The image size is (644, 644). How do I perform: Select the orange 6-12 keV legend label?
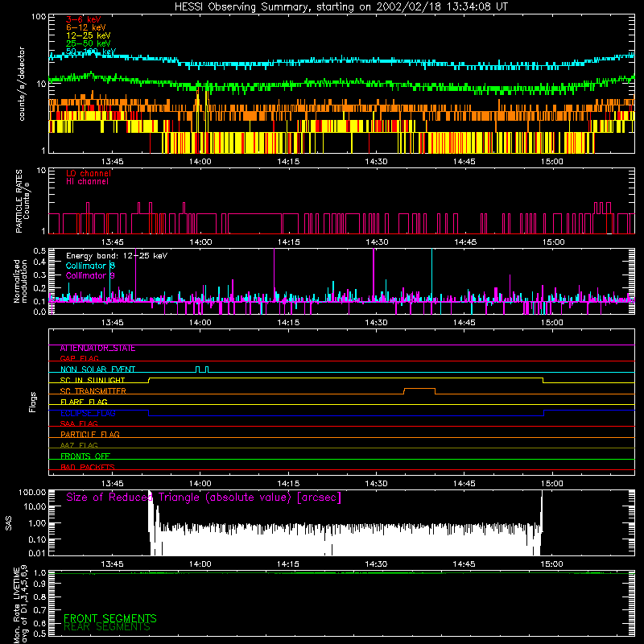(x=86, y=27)
